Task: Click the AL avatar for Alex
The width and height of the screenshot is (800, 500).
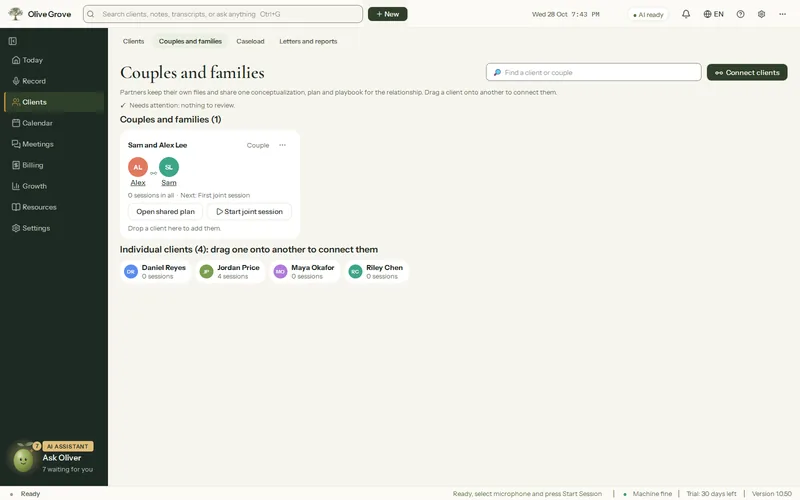Action: 138,167
